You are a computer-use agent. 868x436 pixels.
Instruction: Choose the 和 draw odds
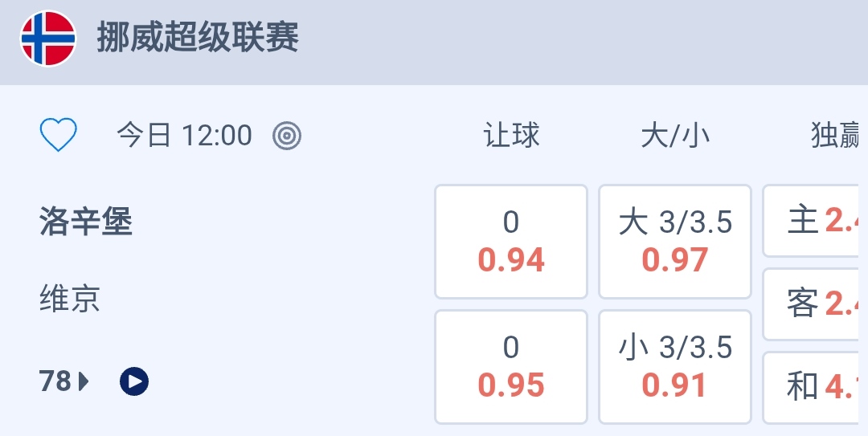(x=816, y=387)
